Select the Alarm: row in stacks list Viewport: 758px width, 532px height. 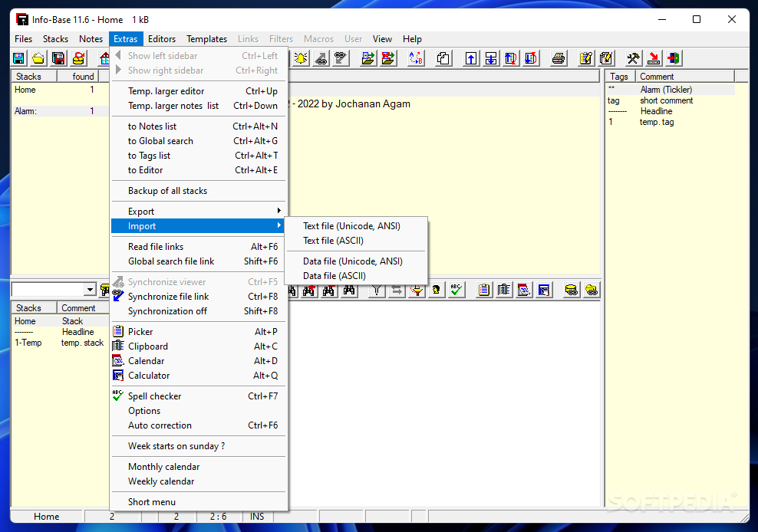coord(61,111)
